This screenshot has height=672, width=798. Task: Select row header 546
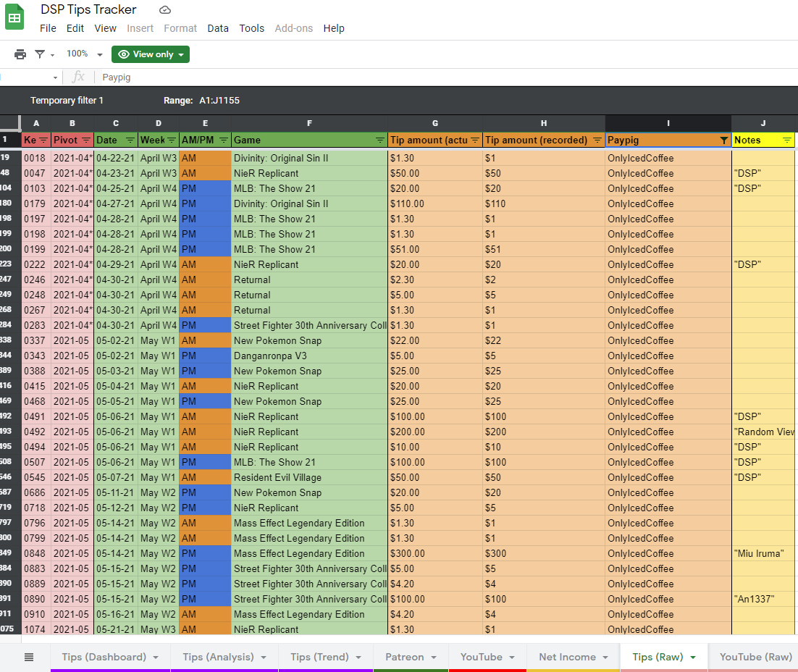[10, 477]
